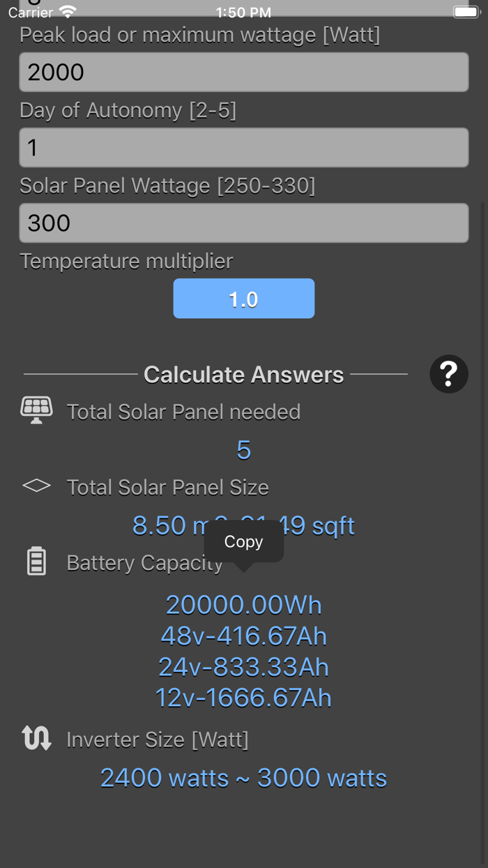Image resolution: width=488 pixels, height=868 pixels.
Task: Open the help question mark icon
Action: point(449,374)
